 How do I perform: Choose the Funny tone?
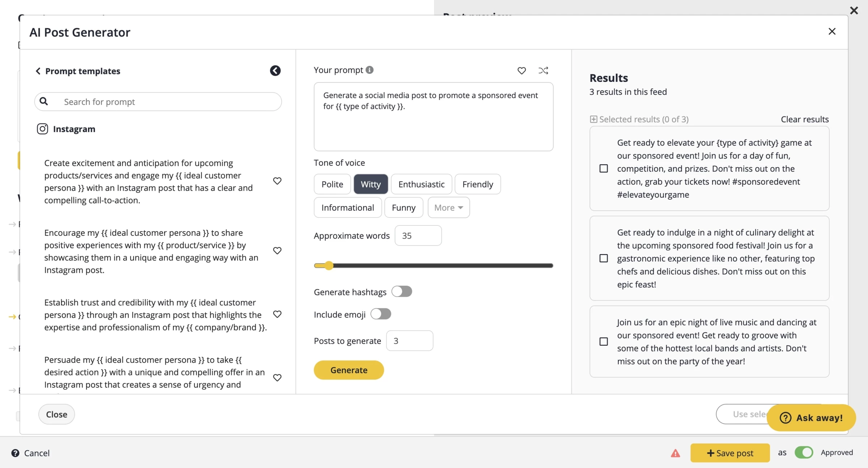pos(404,207)
